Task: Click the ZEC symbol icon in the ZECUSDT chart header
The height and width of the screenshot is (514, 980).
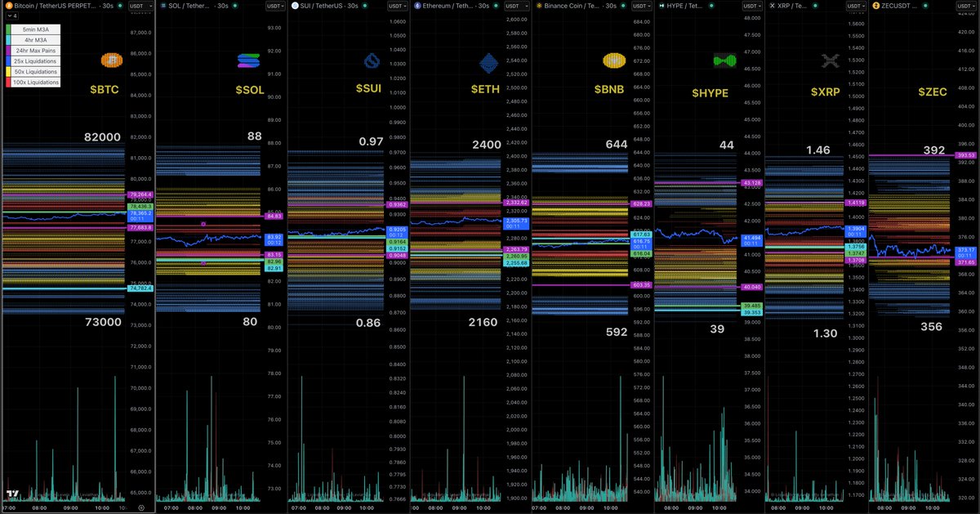Action: 875,5
